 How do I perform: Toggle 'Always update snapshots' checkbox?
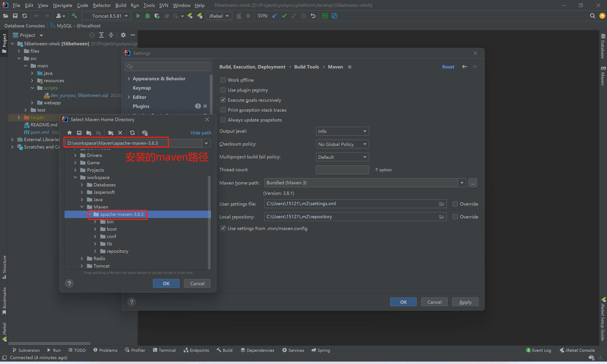coord(223,120)
